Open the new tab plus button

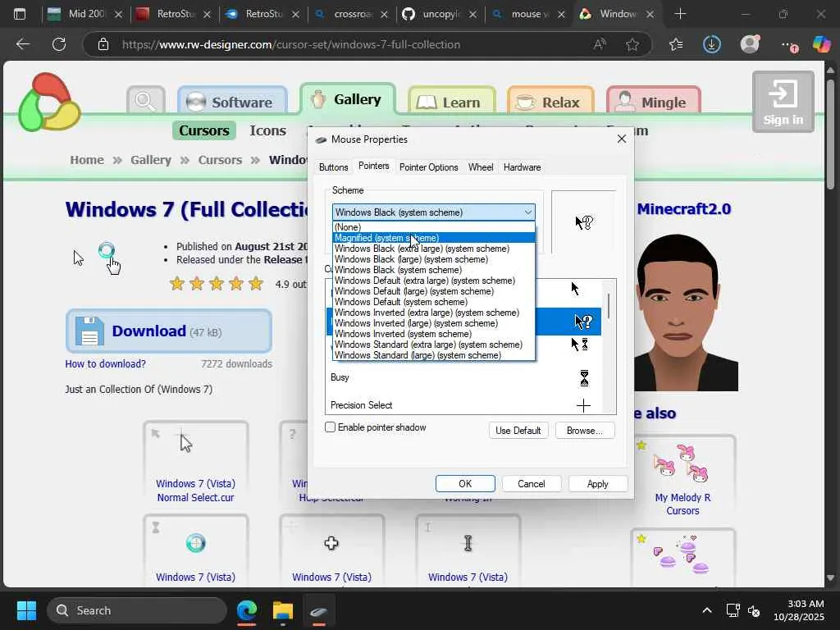[680, 14]
